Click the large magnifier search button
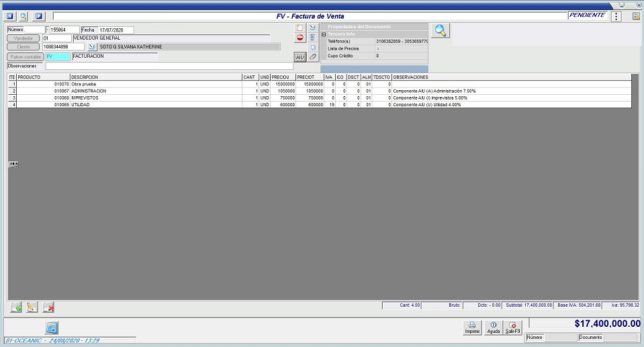This screenshot has height=347, width=644. (x=441, y=30)
